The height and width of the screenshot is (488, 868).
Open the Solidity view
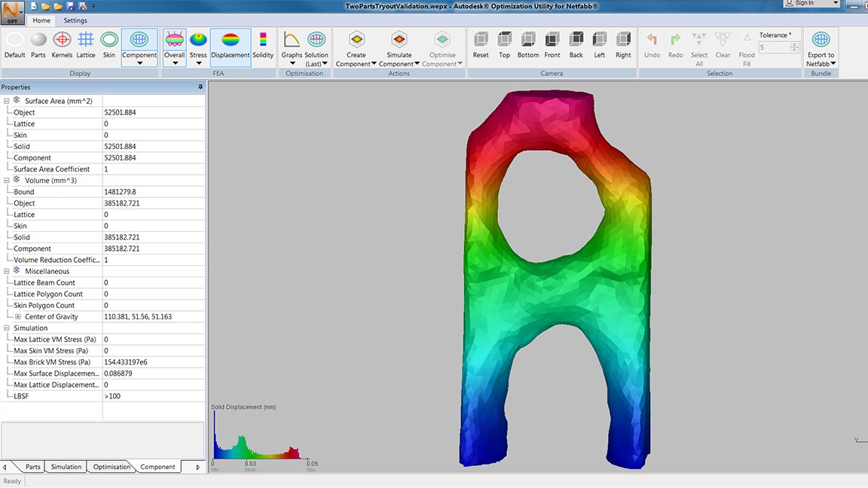click(263, 45)
